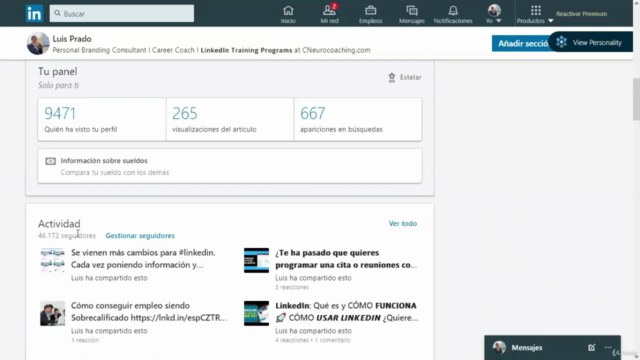Click the Buscar search field
Image resolution: width=640 pixels, height=360 pixels.
(x=122, y=13)
